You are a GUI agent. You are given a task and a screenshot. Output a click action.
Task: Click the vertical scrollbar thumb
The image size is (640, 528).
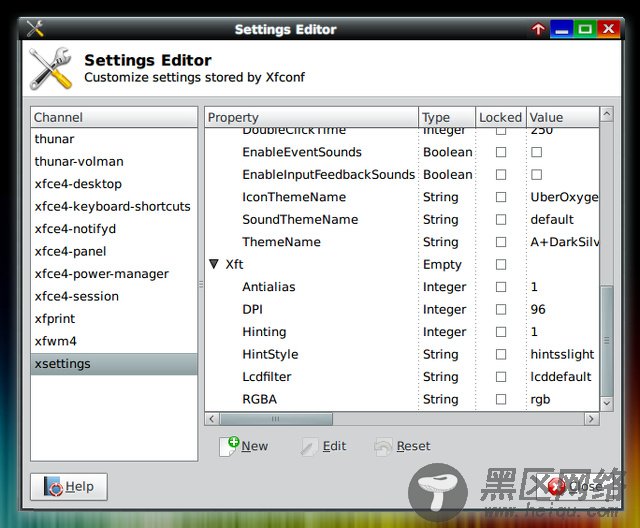click(607, 341)
